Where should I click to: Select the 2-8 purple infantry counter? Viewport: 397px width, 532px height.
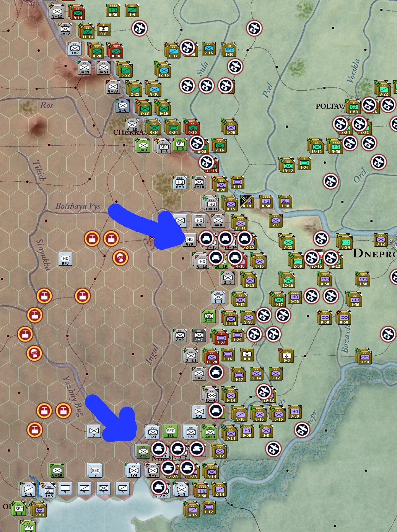(275, 221)
